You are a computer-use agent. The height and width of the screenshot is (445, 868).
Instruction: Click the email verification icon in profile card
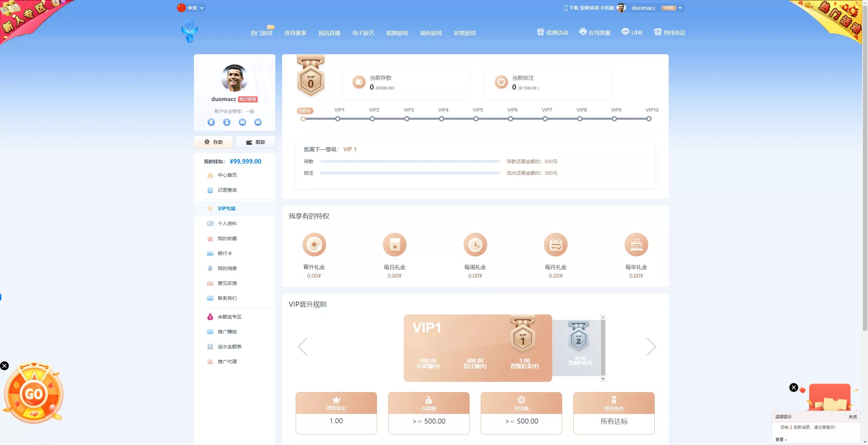click(x=242, y=122)
